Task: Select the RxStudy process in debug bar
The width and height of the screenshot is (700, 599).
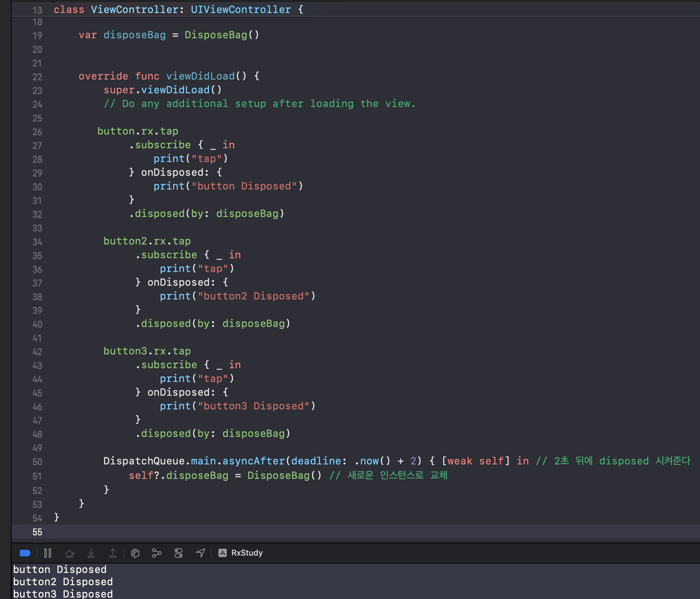Action: pos(247,553)
